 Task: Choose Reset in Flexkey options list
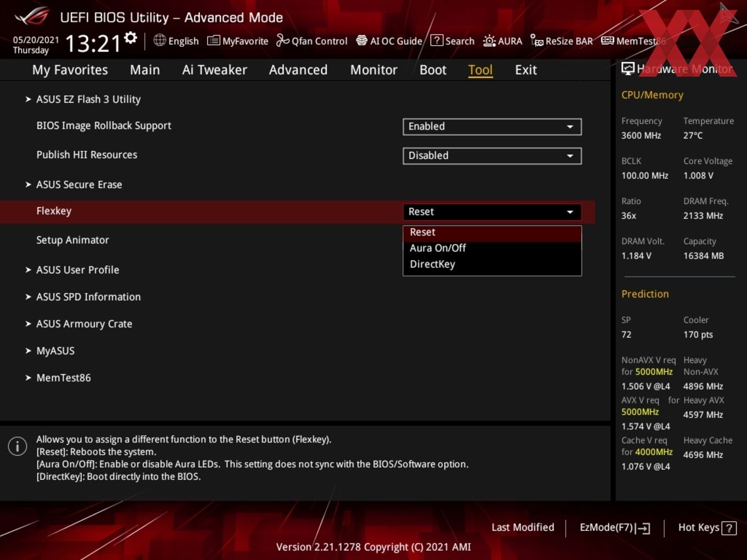click(x=492, y=233)
